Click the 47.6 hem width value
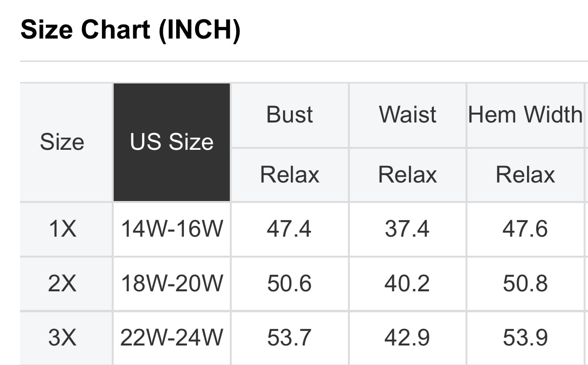This screenshot has height=365, width=588. pos(525,229)
